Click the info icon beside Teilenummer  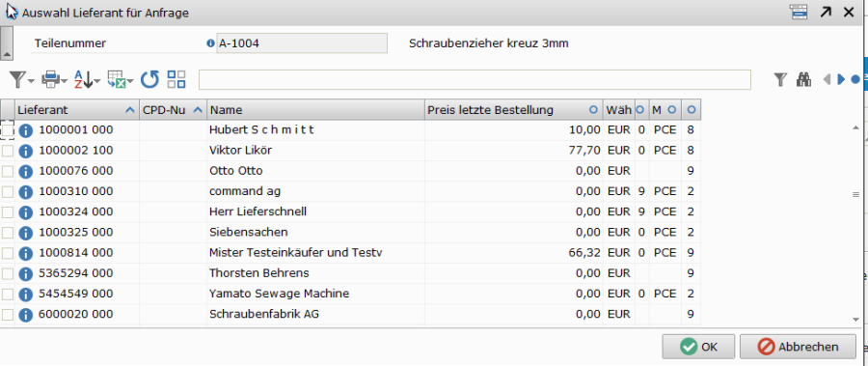(x=210, y=43)
